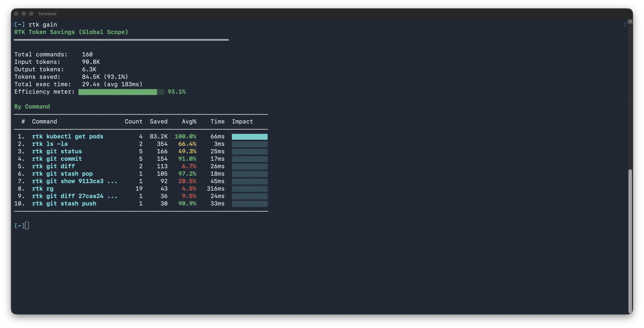Image resolution: width=644 pixels, height=328 pixels.
Task: Click 'rtk git stash pop' command
Action: coord(62,174)
